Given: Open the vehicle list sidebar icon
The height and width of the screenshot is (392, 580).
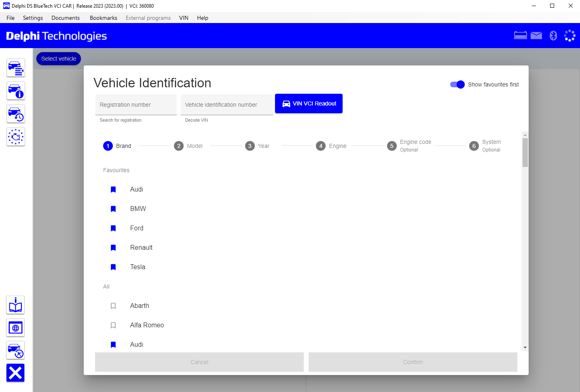Looking at the screenshot, I should pyautogui.click(x=16, y=68).
